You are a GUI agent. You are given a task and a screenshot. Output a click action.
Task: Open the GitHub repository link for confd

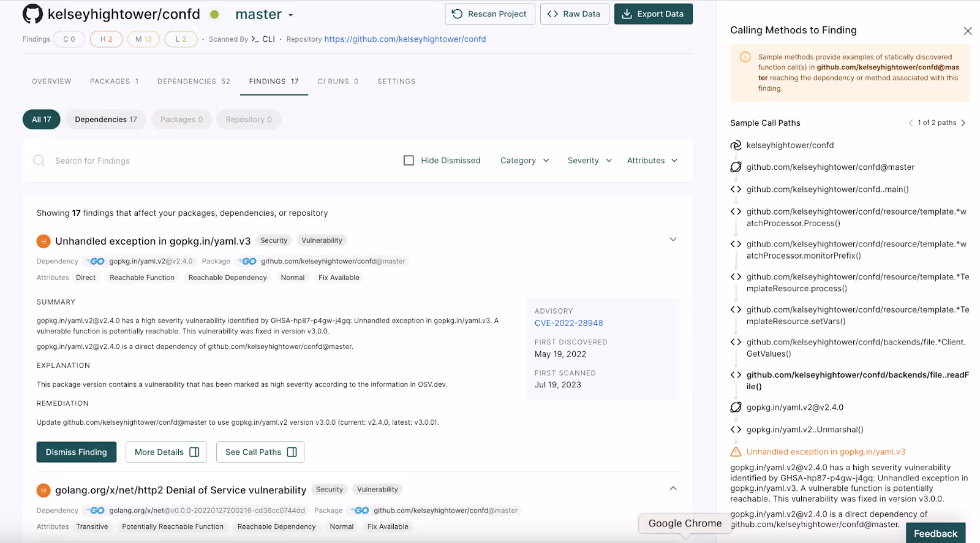pyautogui.click(x=405, y=39)
